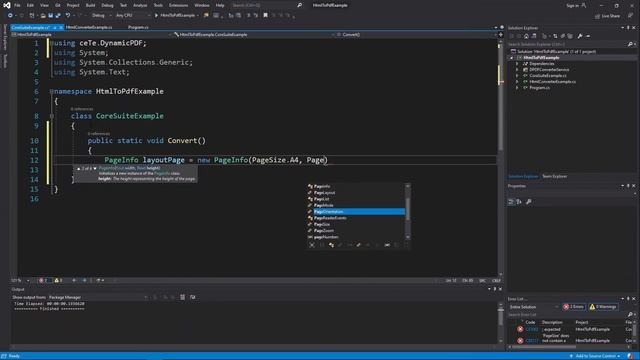
Task: Open the Build menu
Action: [x=90, y=5]
